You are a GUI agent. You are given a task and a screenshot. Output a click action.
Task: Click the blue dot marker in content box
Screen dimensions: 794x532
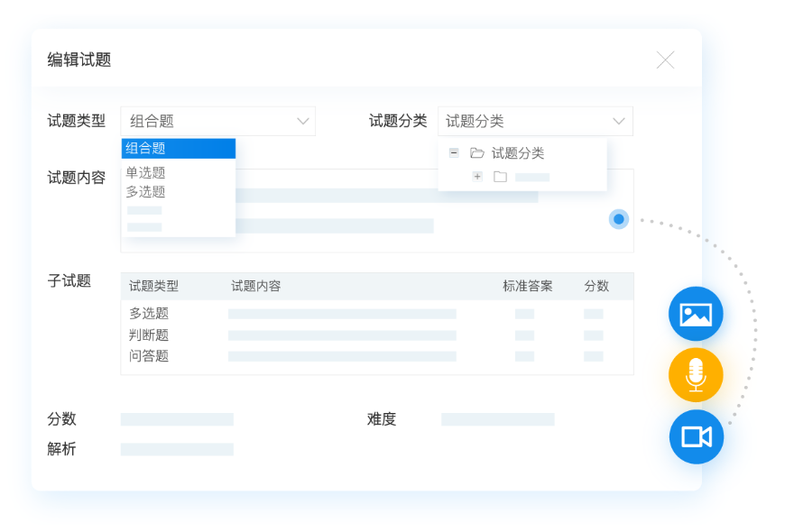tap(619, 219)
